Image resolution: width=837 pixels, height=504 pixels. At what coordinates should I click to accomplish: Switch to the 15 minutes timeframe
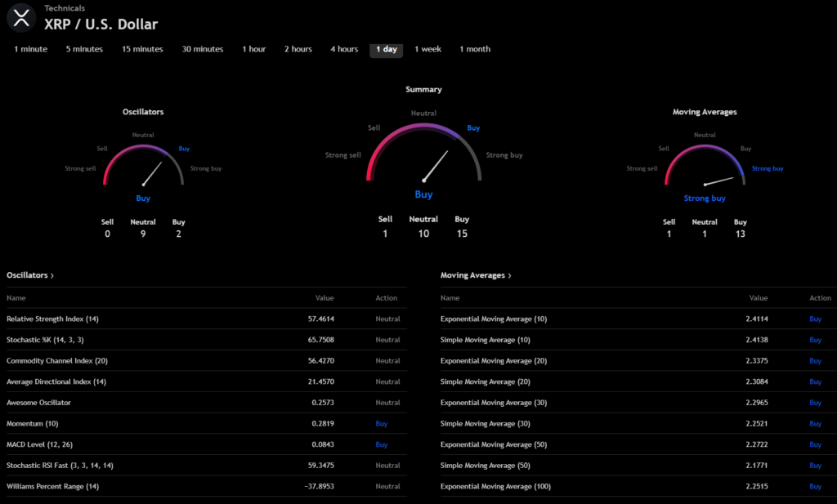coord(142,49)
